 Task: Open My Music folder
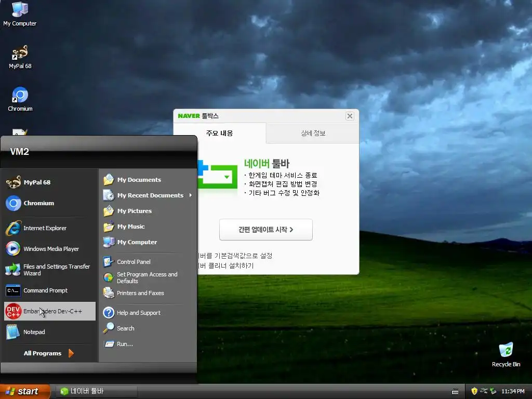coord(148,227)
